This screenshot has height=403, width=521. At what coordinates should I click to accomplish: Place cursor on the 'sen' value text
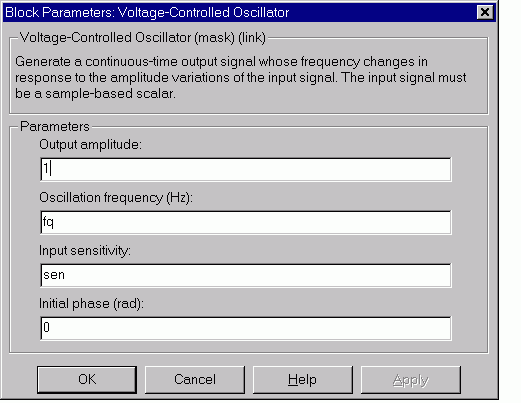tap(54, 275)
